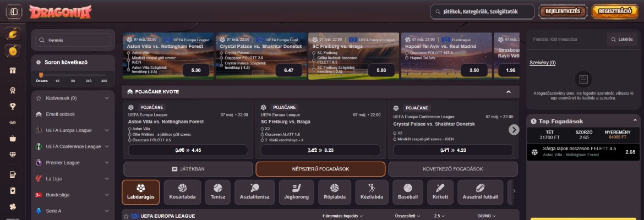Open the trophy icon in the sidebar
This screenshot has width=644, height=220.
[13, 106]
